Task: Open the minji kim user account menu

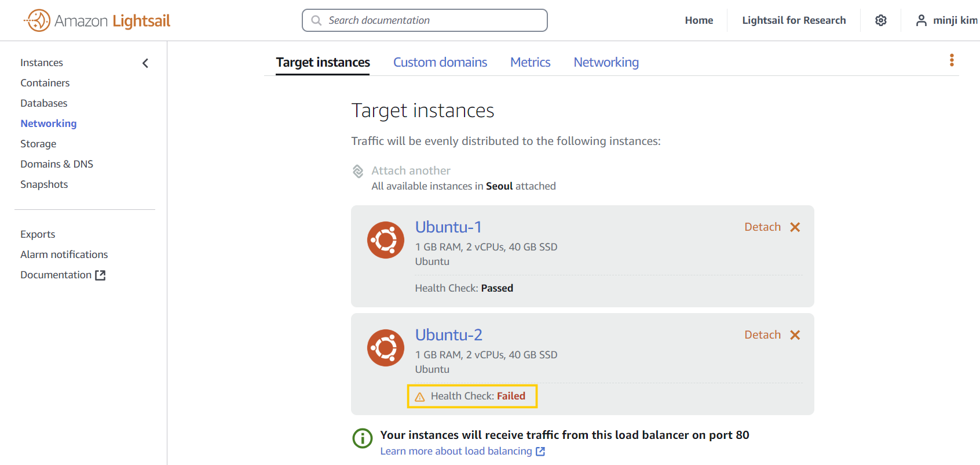Action: 947,20
